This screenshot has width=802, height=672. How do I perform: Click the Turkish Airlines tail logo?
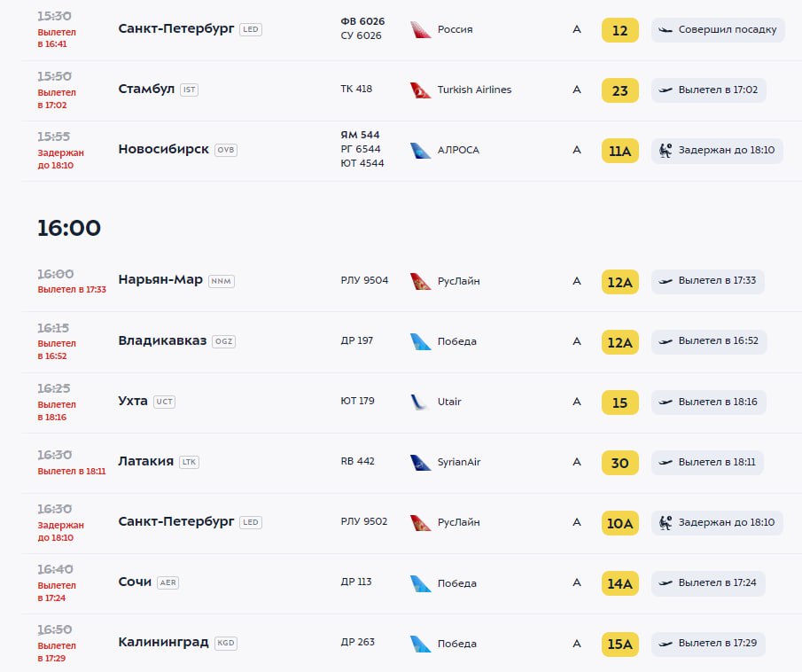point(421,90)
